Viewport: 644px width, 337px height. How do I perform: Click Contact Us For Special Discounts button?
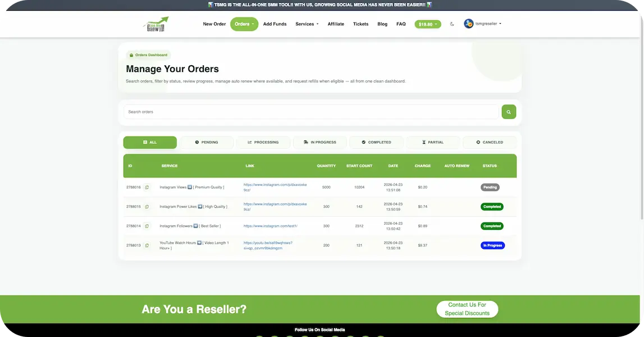coord(467,309)
